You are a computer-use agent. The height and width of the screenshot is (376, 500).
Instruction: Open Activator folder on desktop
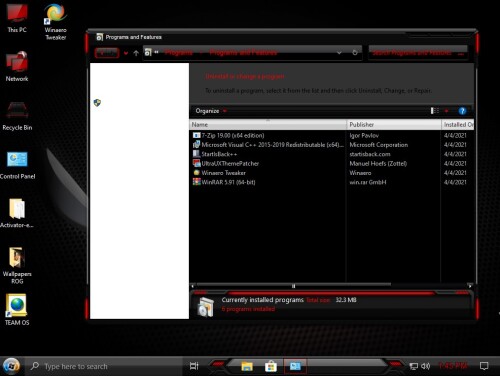tap(17, 213)
